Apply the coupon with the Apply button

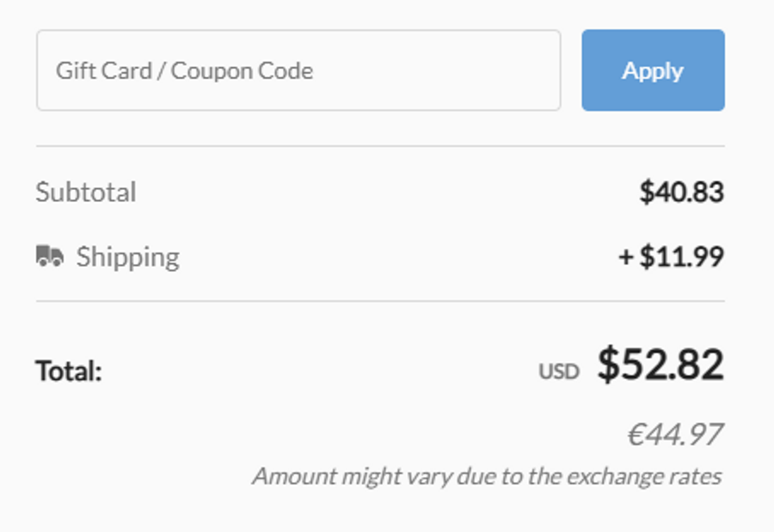point(653,70)
